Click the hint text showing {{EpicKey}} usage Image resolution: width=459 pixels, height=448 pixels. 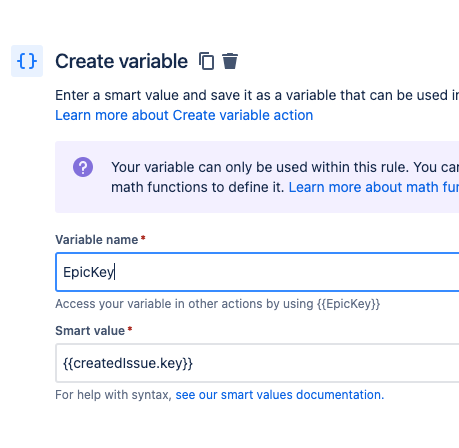tap(218, 304)
